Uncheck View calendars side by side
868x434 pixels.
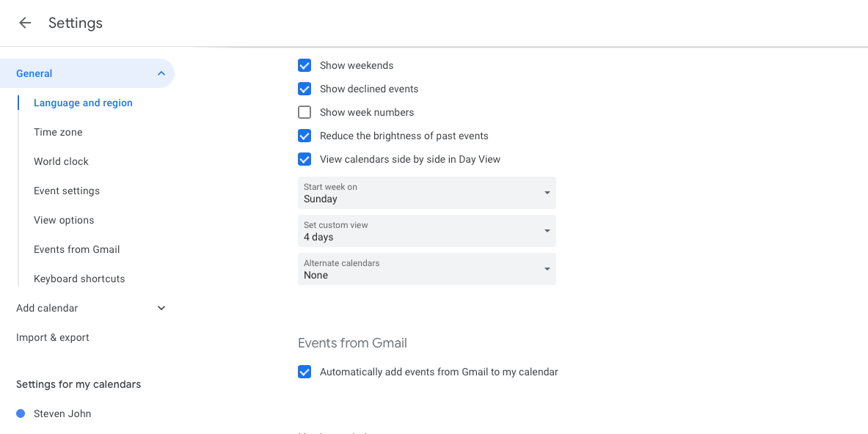coord(304,159)
